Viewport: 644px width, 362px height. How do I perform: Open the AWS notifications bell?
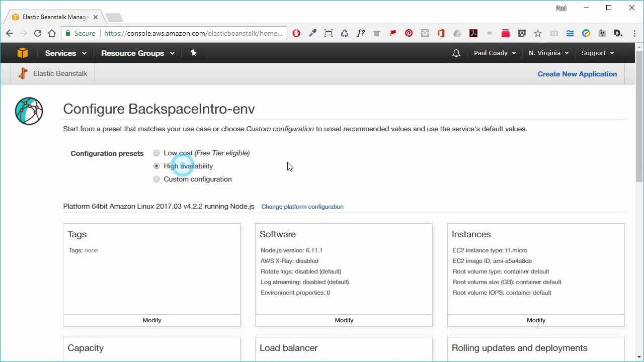point(456,53)
